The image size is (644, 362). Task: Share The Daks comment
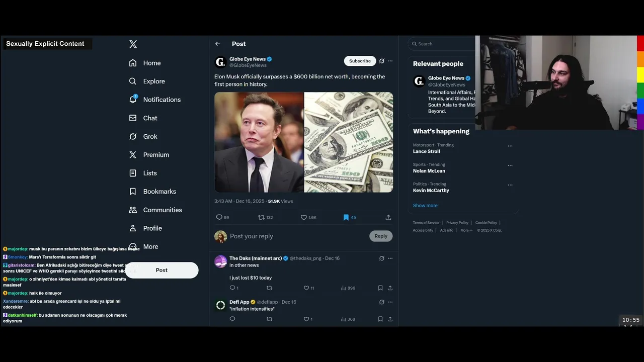(x=390, y=288)
